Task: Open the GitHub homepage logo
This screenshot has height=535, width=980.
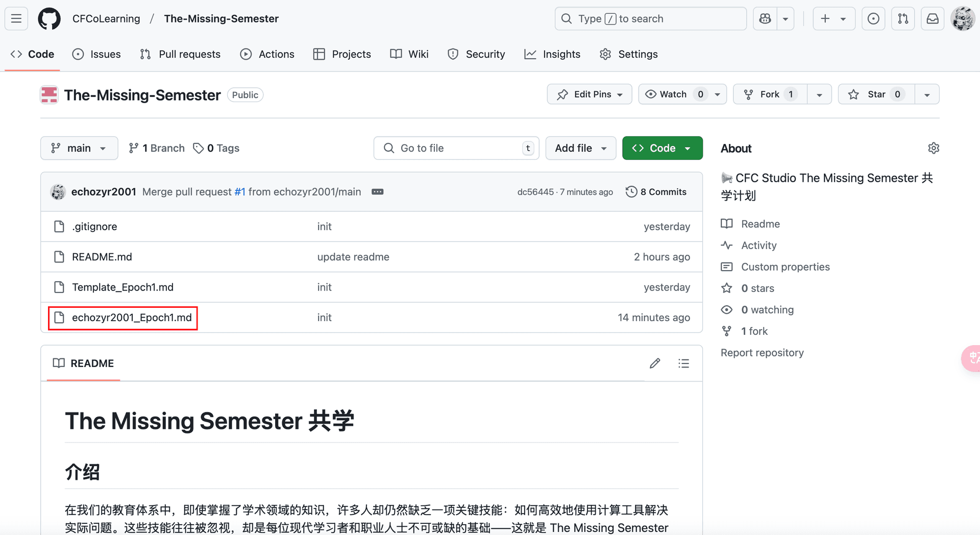Action: tap(49, 19)
